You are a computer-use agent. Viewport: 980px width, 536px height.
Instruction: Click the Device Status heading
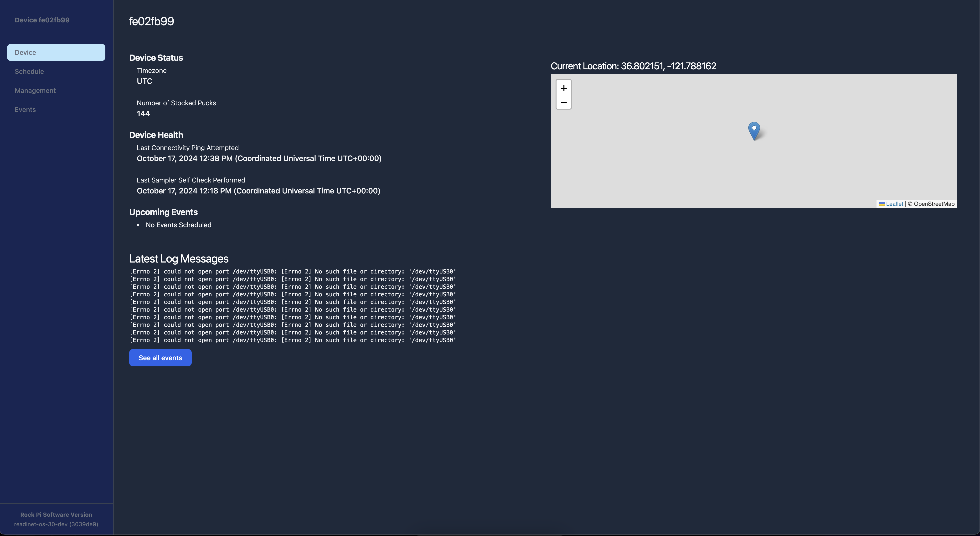pos(156,58)
